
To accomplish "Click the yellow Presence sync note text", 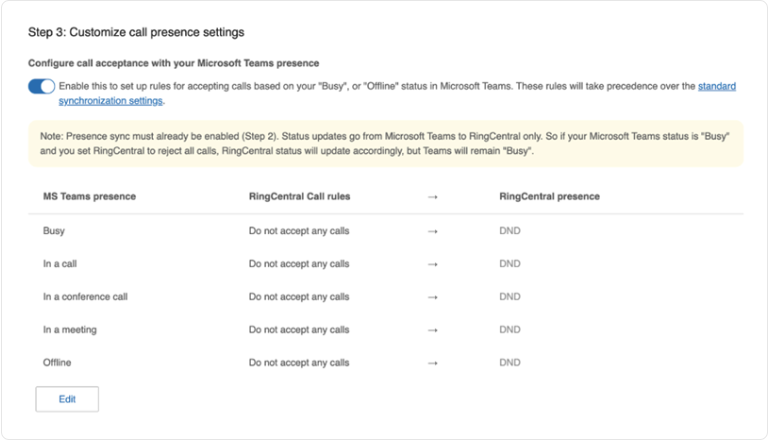I will [x=385, y=143].
